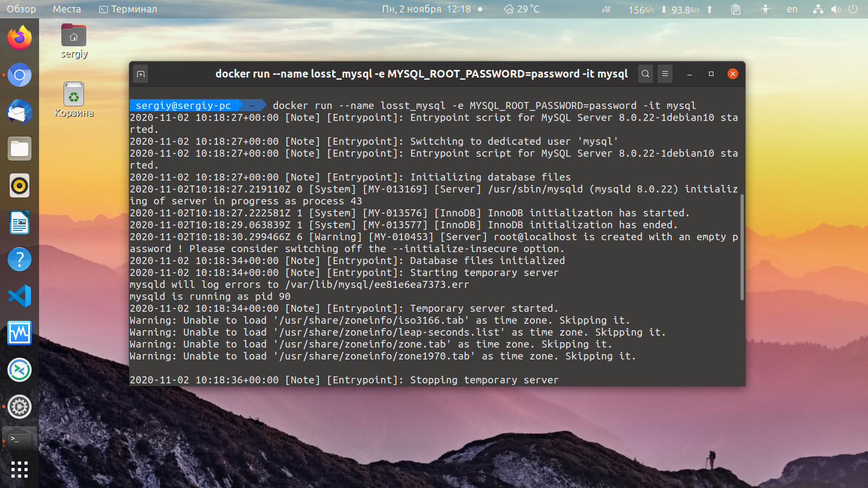Open the volume speaker tray icon
The height and width of the screenshot is (488, 868).
coord(835,9)
